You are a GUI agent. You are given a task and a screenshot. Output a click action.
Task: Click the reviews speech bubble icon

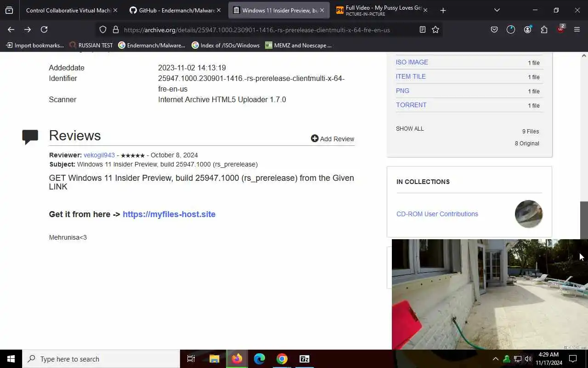[x=30, y=137]
